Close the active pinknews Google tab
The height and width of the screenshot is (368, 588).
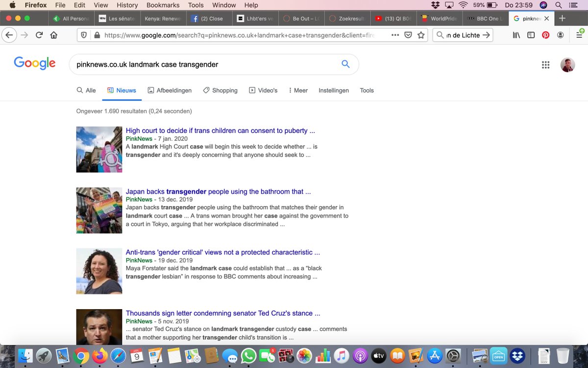[547, 19]
